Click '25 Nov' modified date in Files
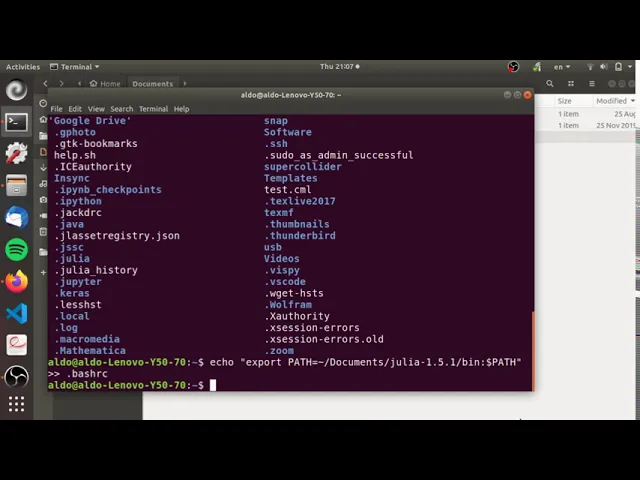This screenshot has width=640, height=480. point(616,125)
